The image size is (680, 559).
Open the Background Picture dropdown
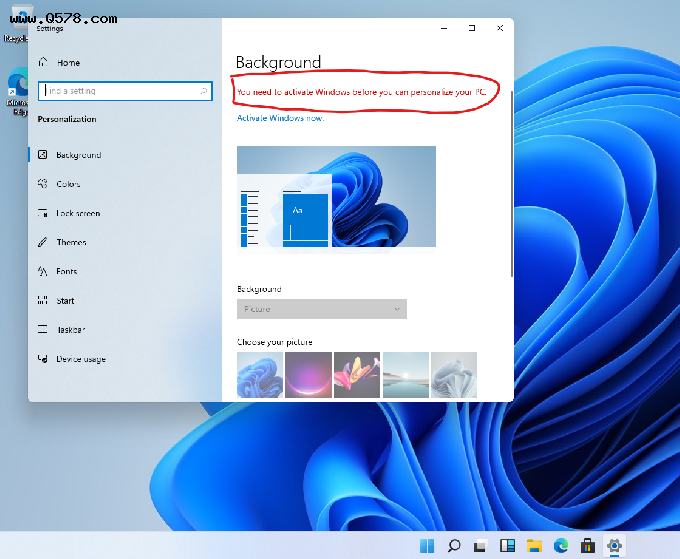click(x=322, y=309)
